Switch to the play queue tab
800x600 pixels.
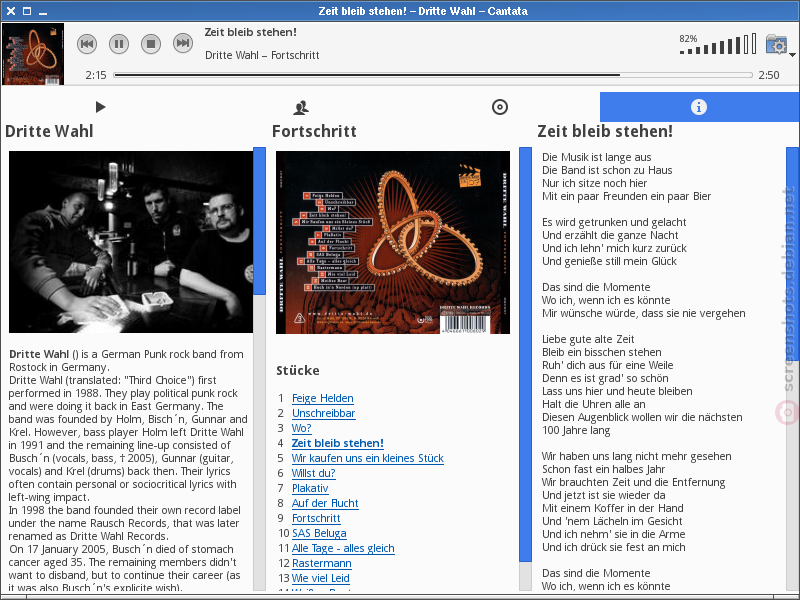[x=101, y=107]
